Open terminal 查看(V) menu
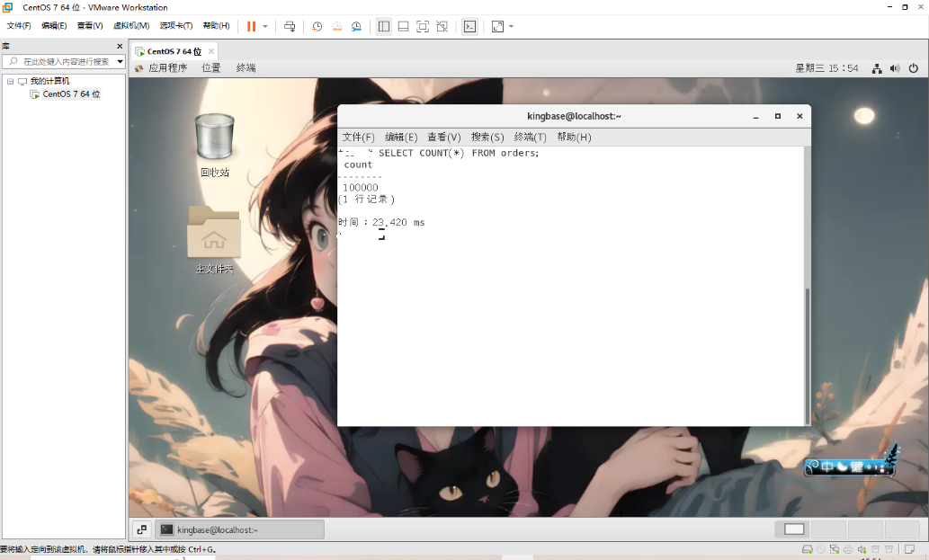Image resolution: width=929 pixels, height=560 pixels. click(x=444, y=138)
